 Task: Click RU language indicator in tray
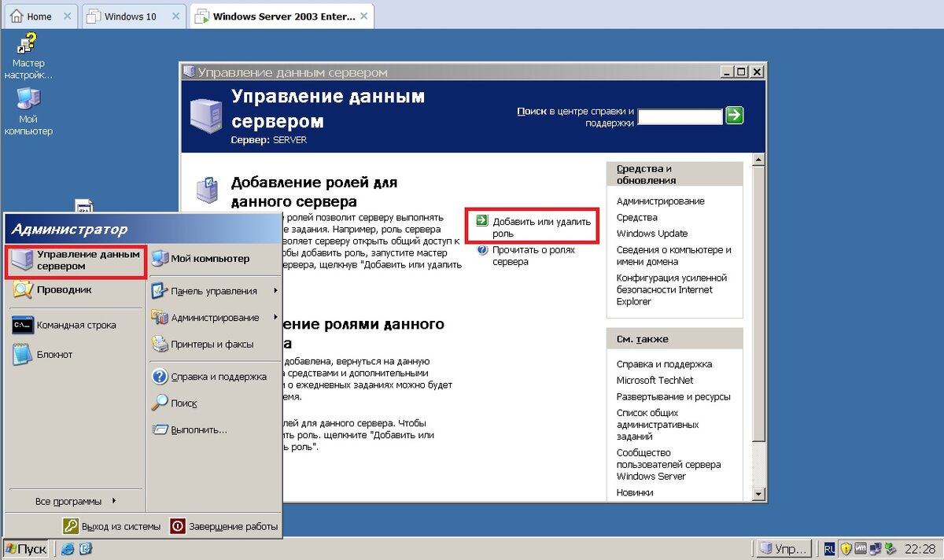point(830,548)
